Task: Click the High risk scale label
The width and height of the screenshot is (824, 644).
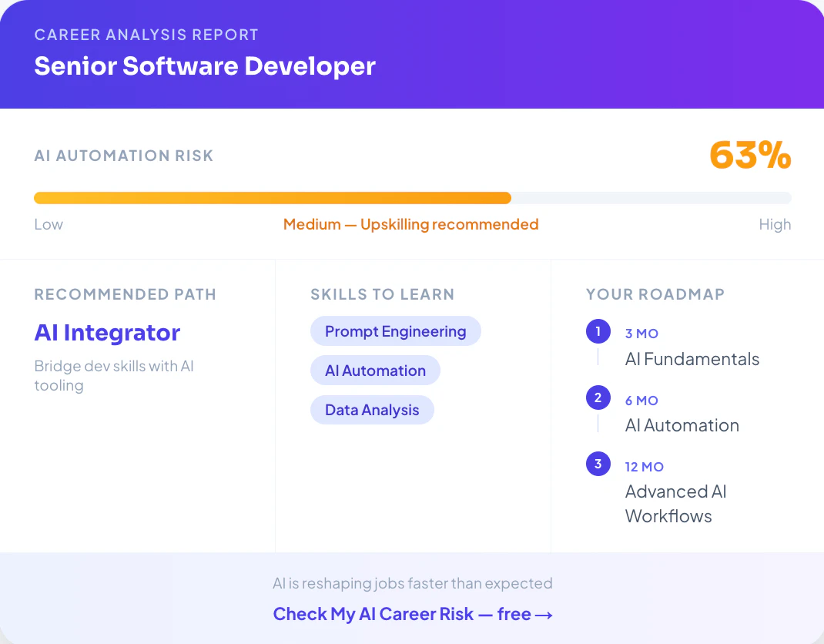Action: point(775,224)
